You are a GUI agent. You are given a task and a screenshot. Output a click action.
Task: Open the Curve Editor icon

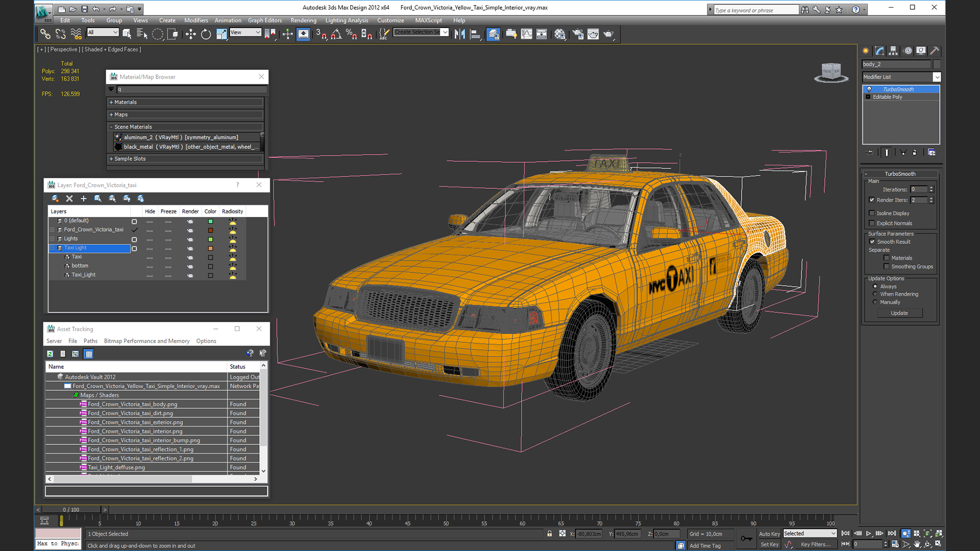[x=526, y=34]
